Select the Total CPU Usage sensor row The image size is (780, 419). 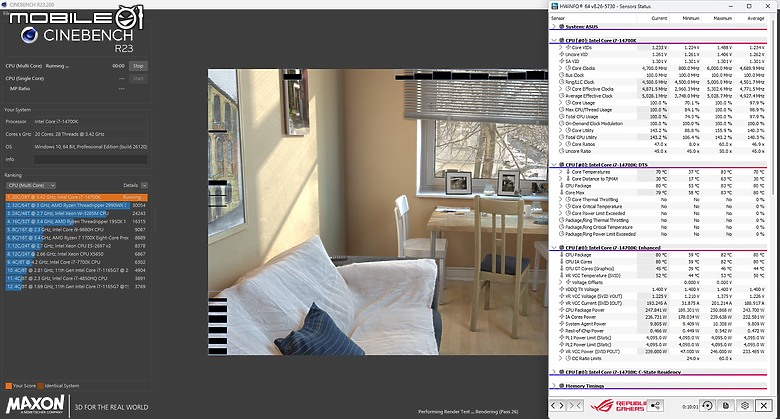[658, 116]
